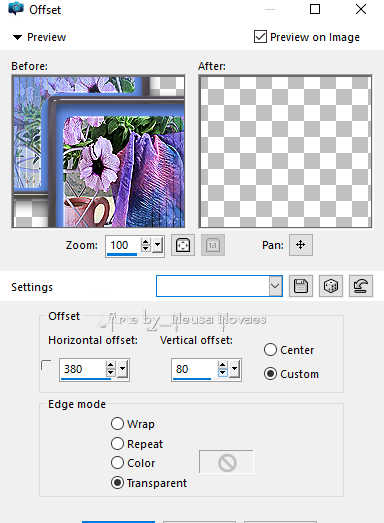This screenshot has width=384, height=523.
Task: Select the Color edge mode
Action: [117, 463]
